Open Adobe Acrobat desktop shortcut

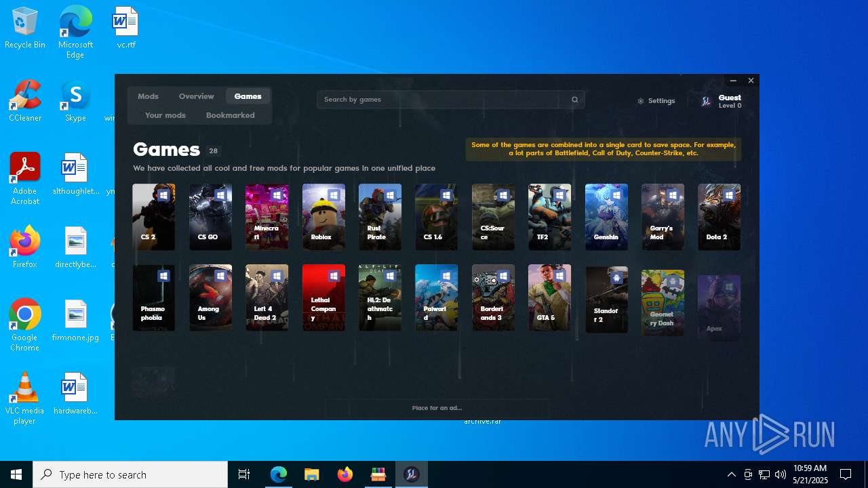(x=25, y=179)
